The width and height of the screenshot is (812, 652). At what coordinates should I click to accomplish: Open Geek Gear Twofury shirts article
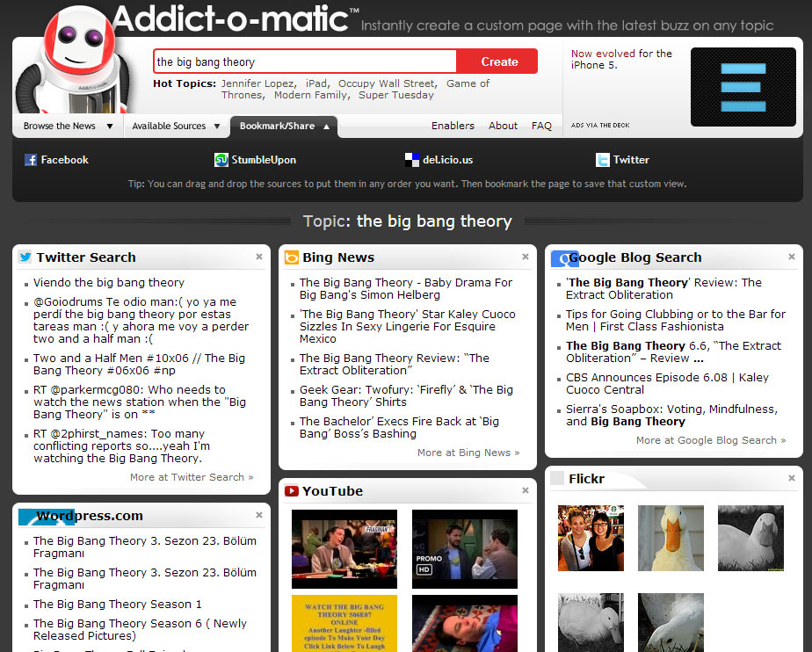[406, 395]
